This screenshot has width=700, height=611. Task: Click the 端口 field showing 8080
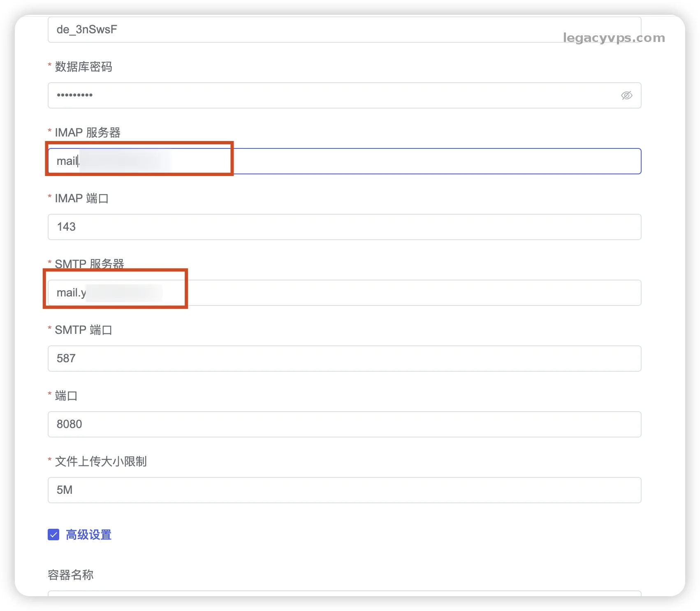pyautogui.click(x=344, y=424)
